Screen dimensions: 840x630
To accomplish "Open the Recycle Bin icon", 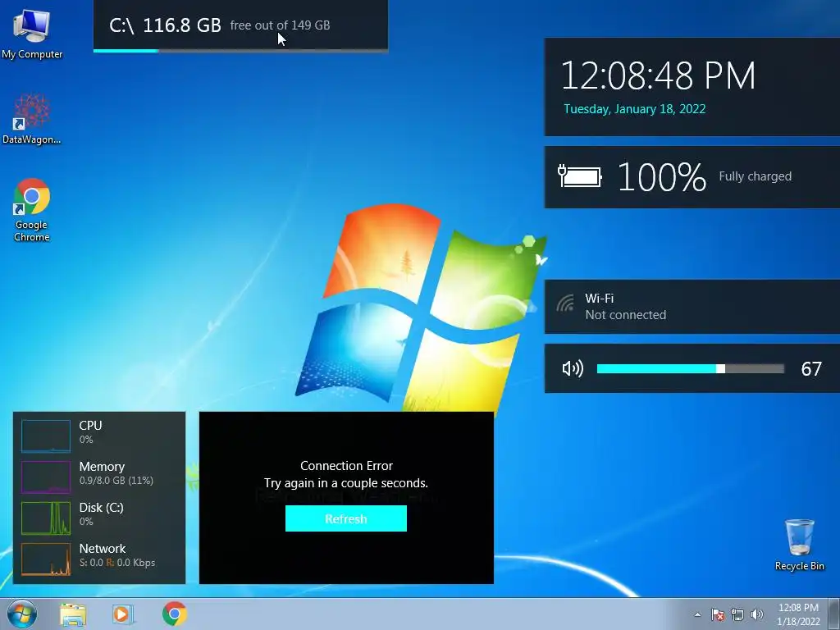I will [799, 545].
